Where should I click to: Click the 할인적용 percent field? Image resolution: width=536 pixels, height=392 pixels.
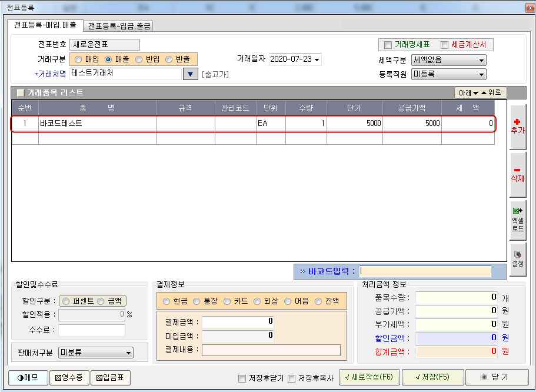pos(92,315)
